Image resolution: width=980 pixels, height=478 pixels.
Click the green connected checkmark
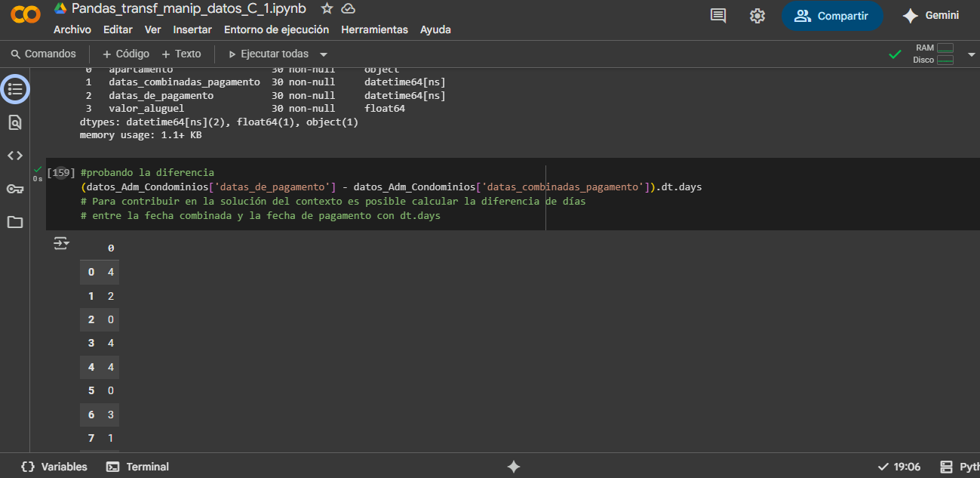(x=896, y=54)
